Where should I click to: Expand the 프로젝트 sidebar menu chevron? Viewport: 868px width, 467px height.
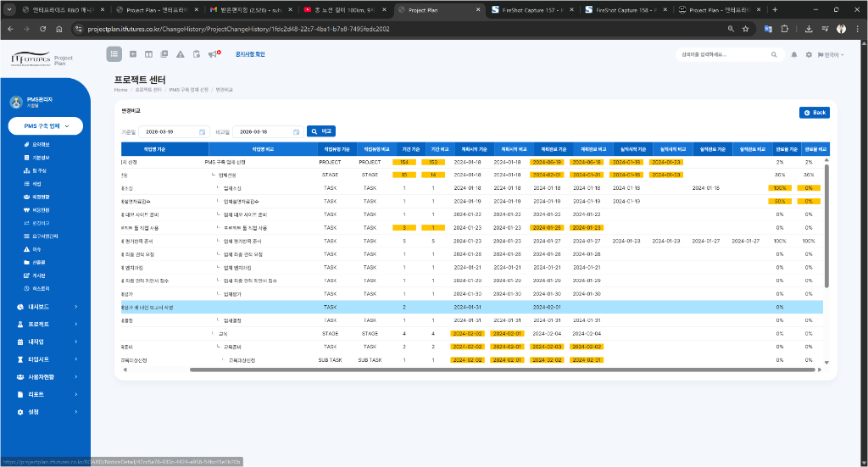[x=75, y=325]
